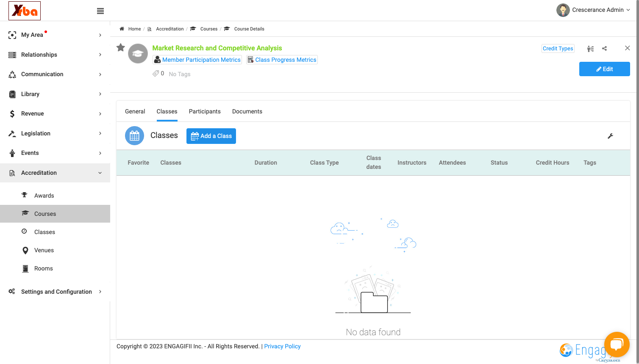Switch to the Participants tab
Screen dimensions: 639x364
click(205, 111)
